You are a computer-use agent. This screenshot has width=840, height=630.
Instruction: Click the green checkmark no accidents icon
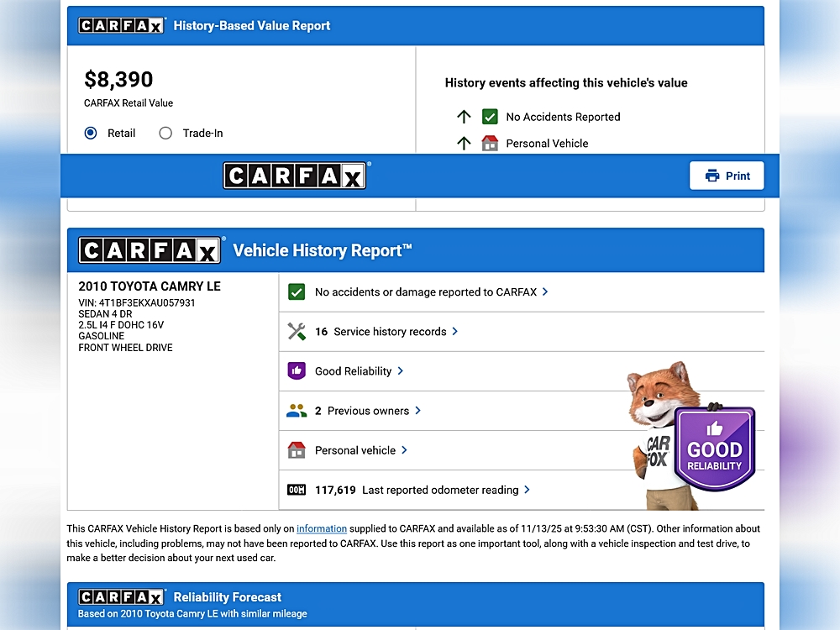pyautogui.click(x=297, y=292)
